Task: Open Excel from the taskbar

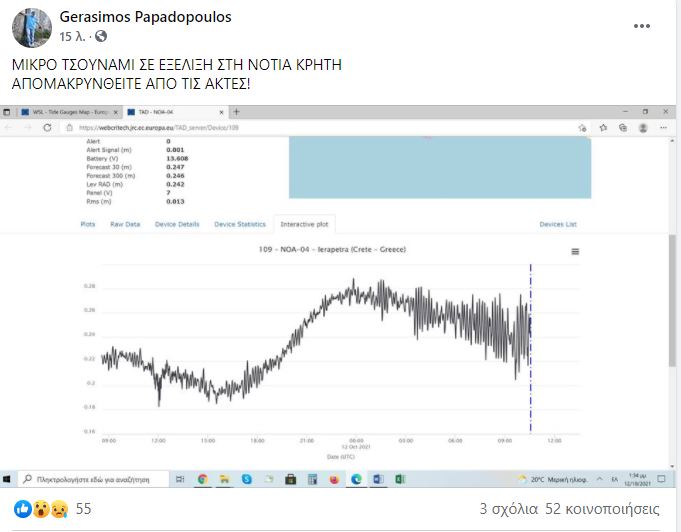Action: point(400,479)
